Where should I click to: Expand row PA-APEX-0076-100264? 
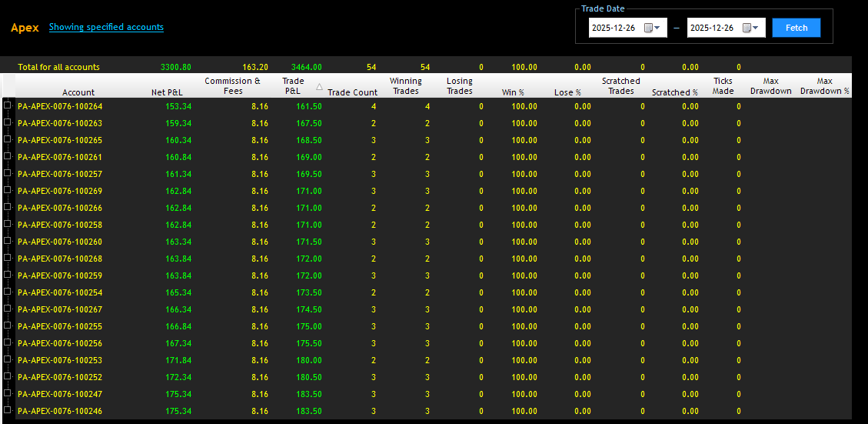tap(7, 105)
